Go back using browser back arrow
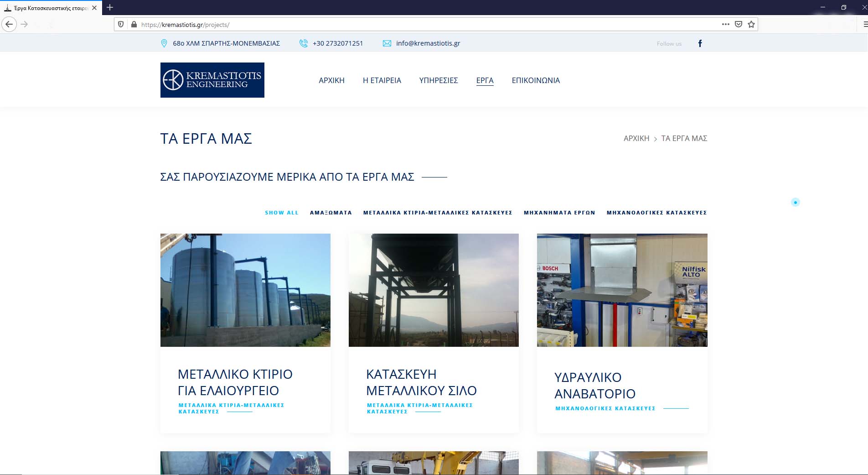This screenshot has width=868, height=475. point(9,24)
